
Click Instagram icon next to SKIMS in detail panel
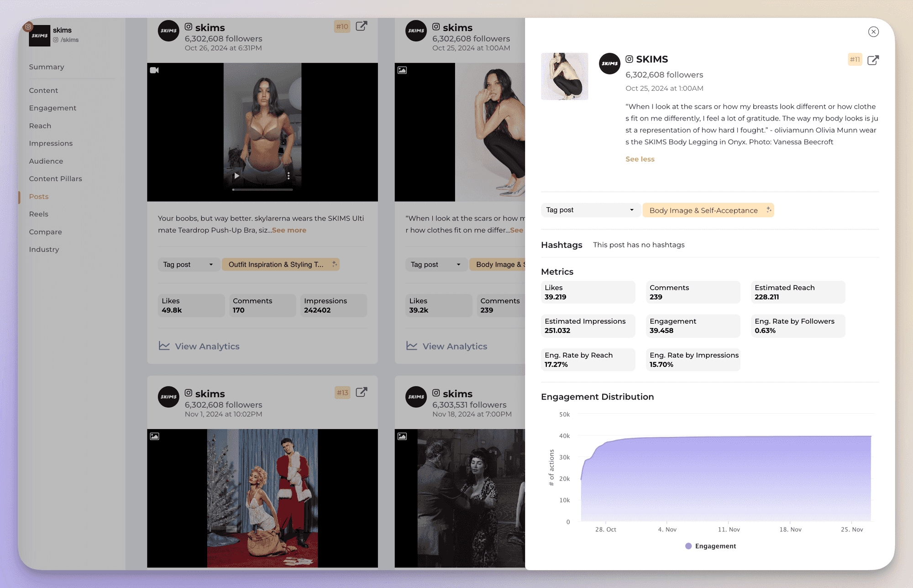click(629, 59)
